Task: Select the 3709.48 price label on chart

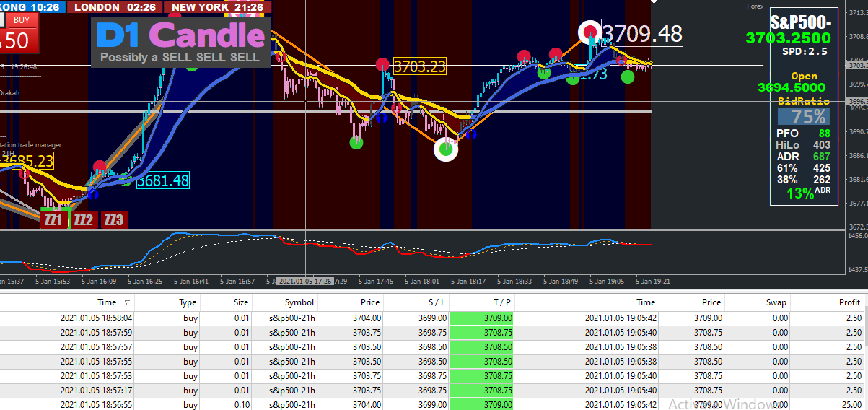Action: coord(641,33)
